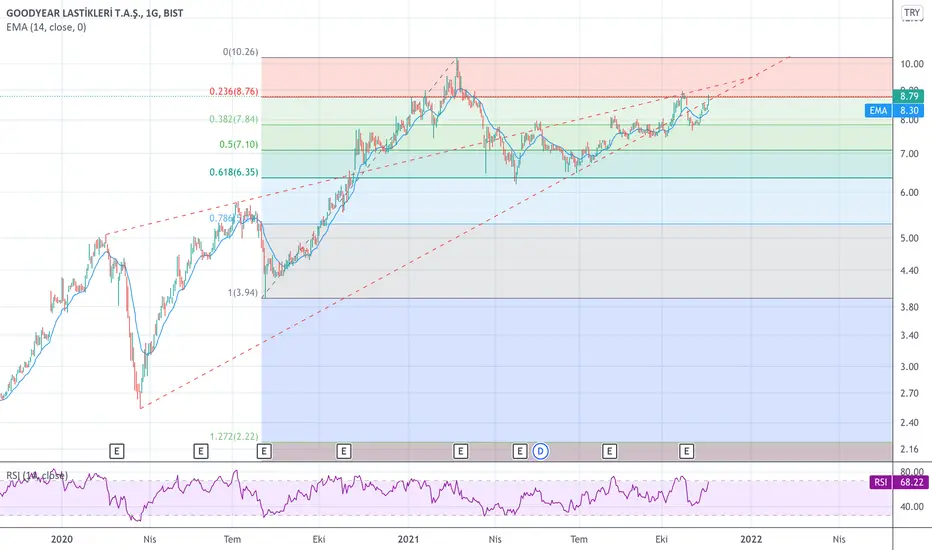932x550 pixels.
Task: Select the RSI (14, close) indicator legend
Action: tap(37, 475)
